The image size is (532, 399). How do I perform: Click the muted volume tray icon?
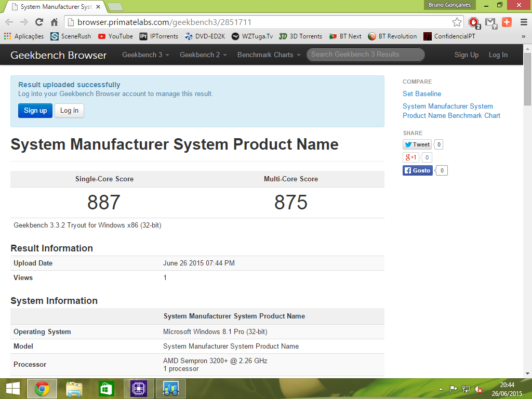[478, 389]
